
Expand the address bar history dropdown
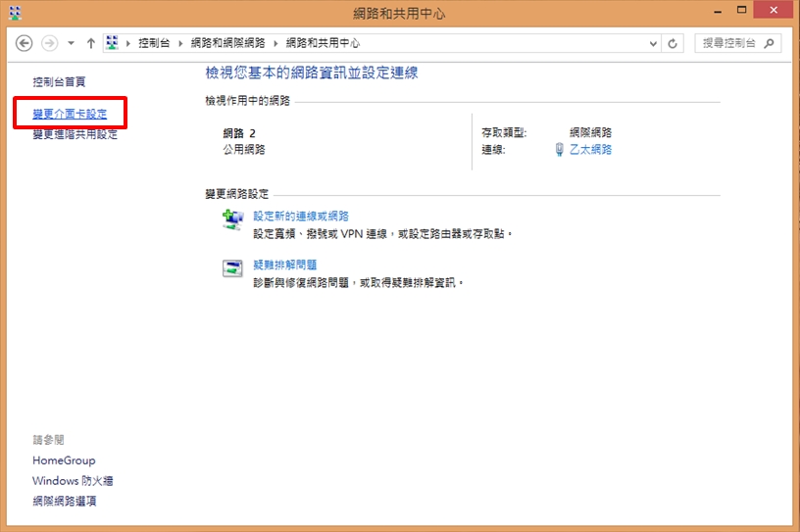654,43
